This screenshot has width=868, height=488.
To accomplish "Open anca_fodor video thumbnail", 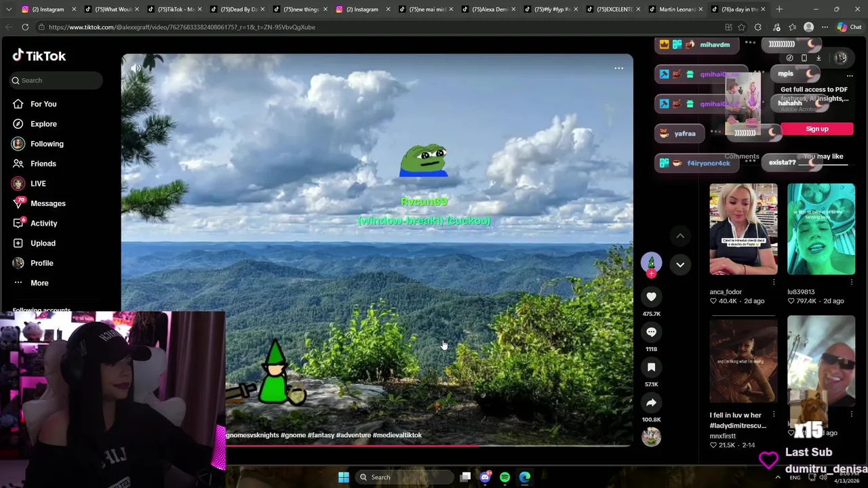I will (x=743, y=229).
